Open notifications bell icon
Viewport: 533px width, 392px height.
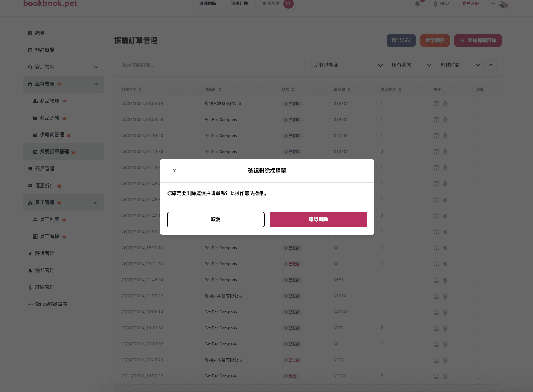[x=417, y=4]
